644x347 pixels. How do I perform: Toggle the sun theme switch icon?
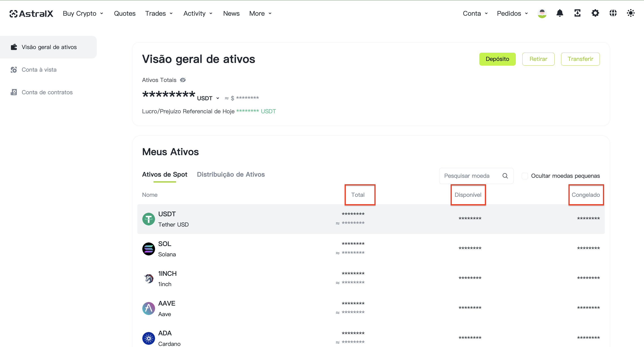631,13
